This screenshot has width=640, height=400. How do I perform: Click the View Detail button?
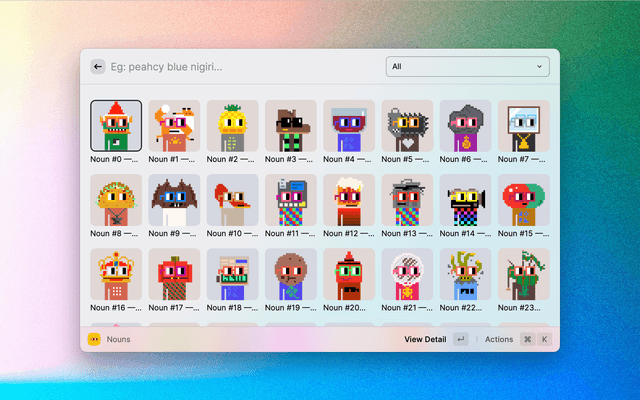coord(425,339)
